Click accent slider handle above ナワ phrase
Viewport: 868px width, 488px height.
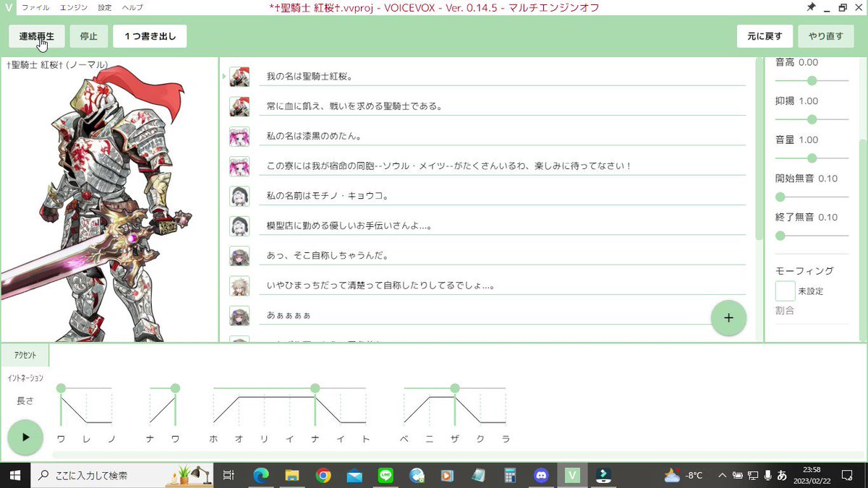point(175,388)
